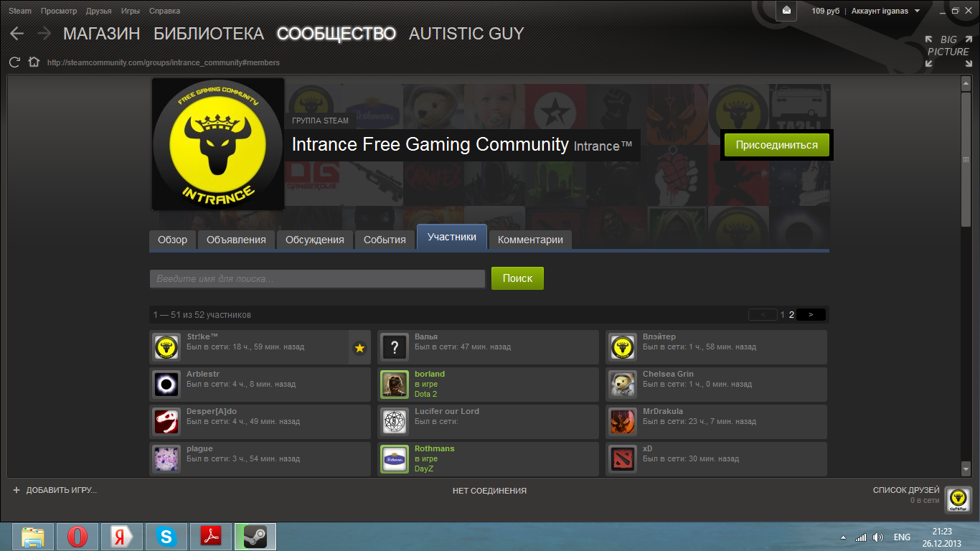Open the Steam menu
The image size is (980, 551).
(20, 11)
